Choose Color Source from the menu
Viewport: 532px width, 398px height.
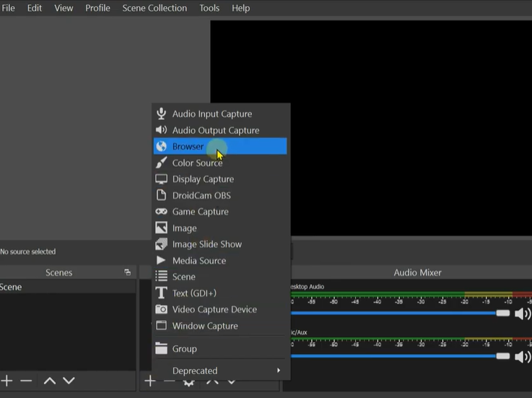220,163
